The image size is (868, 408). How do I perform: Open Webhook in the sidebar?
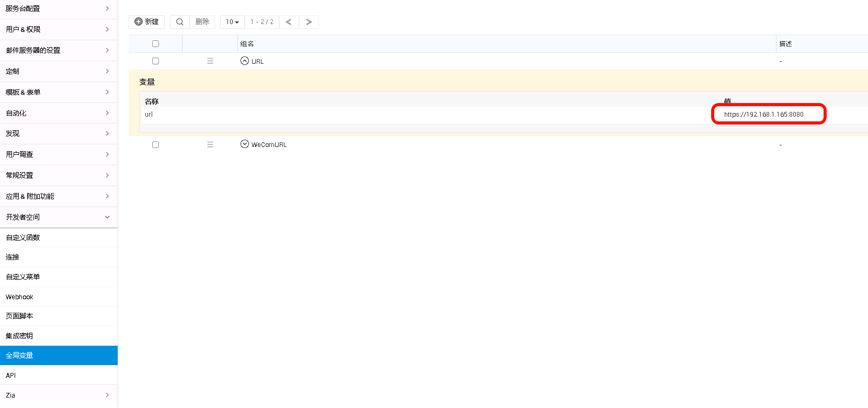19,297
